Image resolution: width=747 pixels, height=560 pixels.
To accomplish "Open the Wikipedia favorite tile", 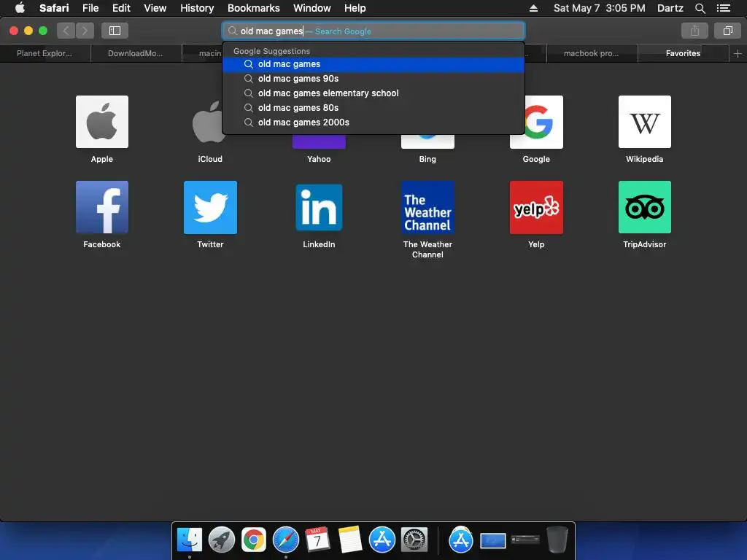I will [x=645, y=122].
